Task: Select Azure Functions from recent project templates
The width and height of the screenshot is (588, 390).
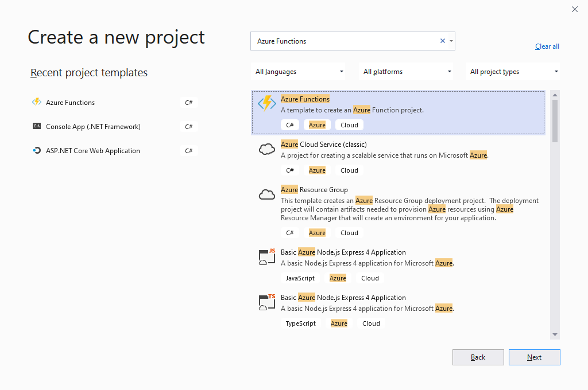Action: tap(70, 103)
